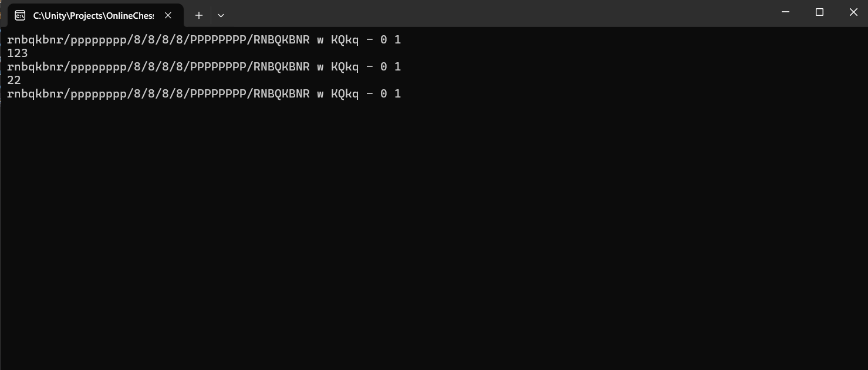The width and height of the screenshot is (868, 370).
Task: Minimize the terminal window
Action: pos(786,12)
